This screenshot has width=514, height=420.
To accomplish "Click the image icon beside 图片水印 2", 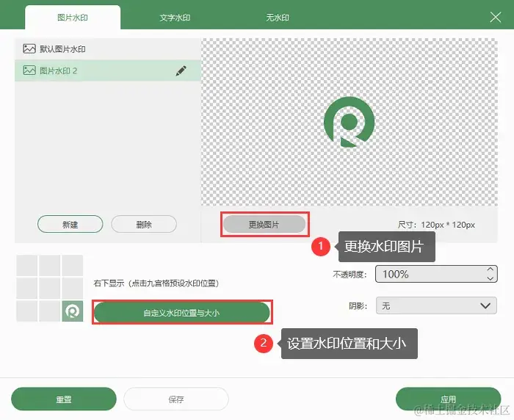I will (x=29, y=70).
